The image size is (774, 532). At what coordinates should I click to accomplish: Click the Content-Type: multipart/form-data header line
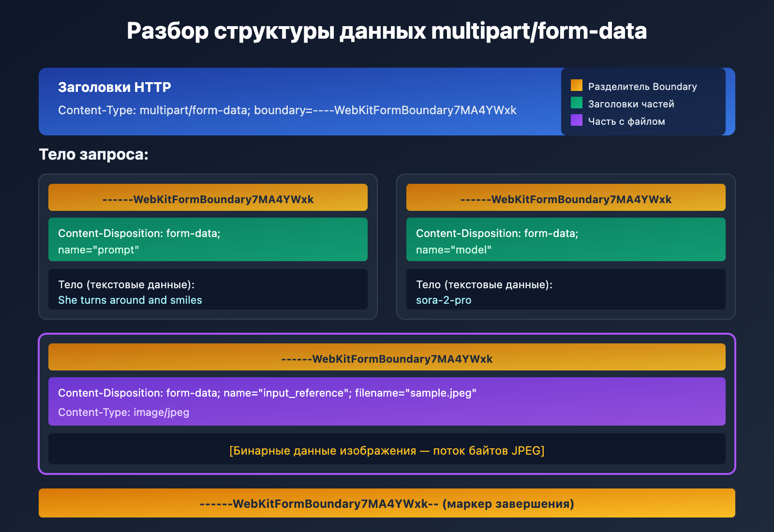[x=287, y=110]
